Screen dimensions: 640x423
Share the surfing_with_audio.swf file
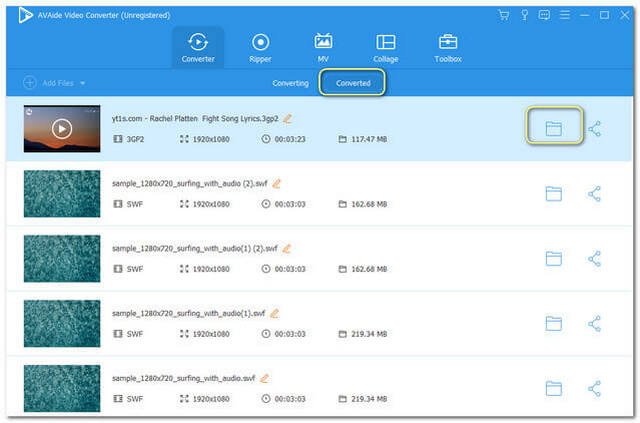tap(595, 388)
